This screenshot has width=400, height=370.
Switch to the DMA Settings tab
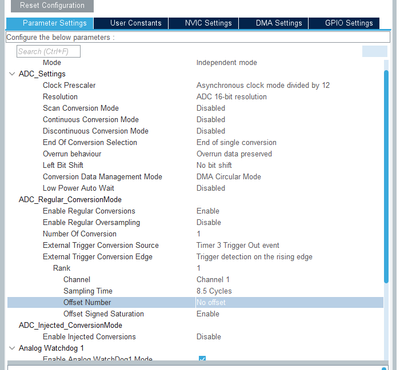274,23
